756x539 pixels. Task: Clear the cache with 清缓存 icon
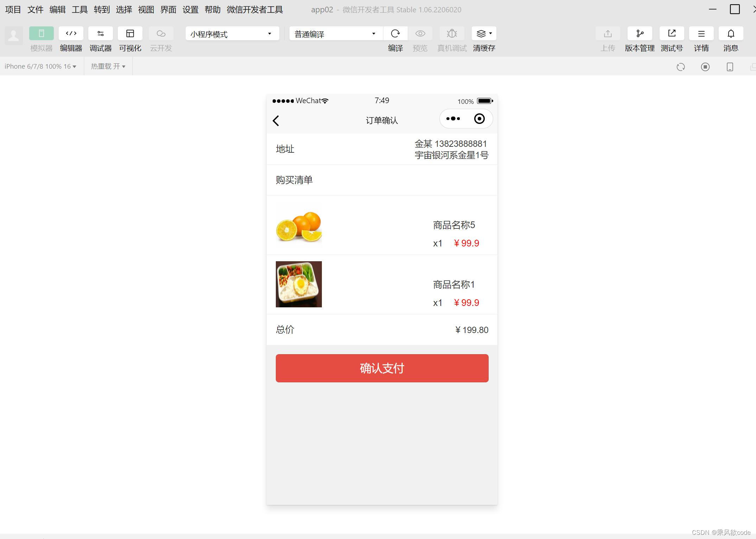click(x=481, y=33)
